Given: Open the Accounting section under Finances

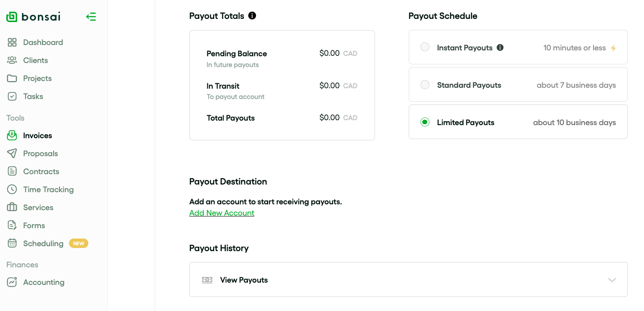Looking at the screenshot, I should click(x=43, y=282).
